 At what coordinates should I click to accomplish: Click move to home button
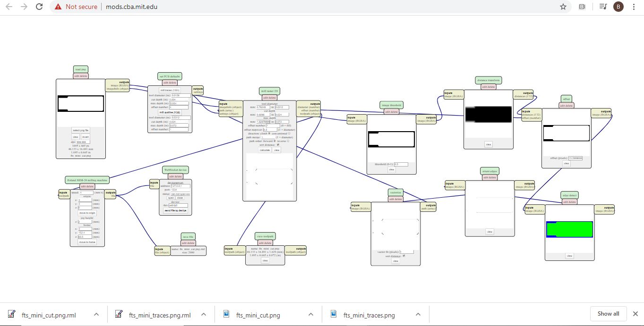(87, 242)
